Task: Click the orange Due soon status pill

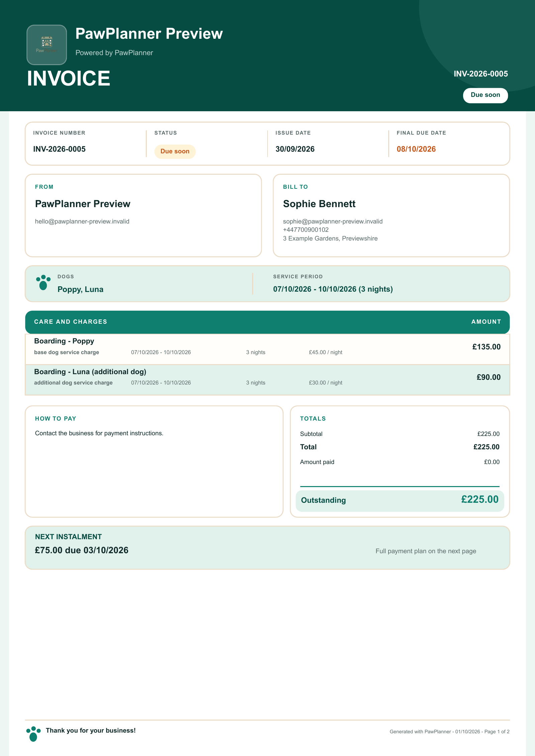Action: coord(175,151)
